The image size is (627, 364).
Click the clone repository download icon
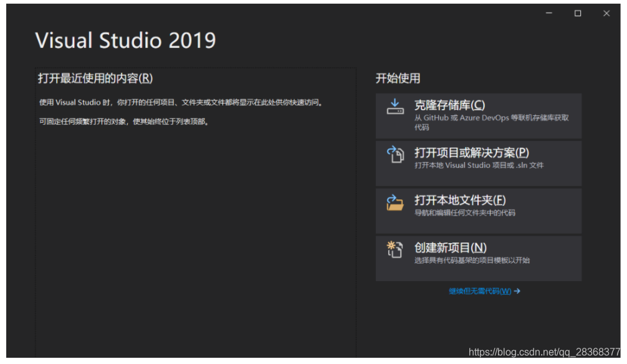click(x=395, y=107)
